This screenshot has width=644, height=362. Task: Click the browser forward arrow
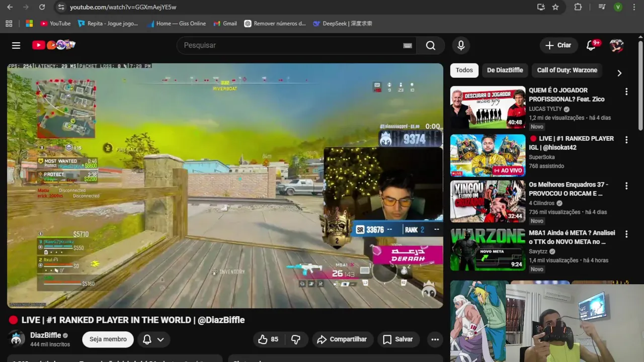(x=26, y=7)
